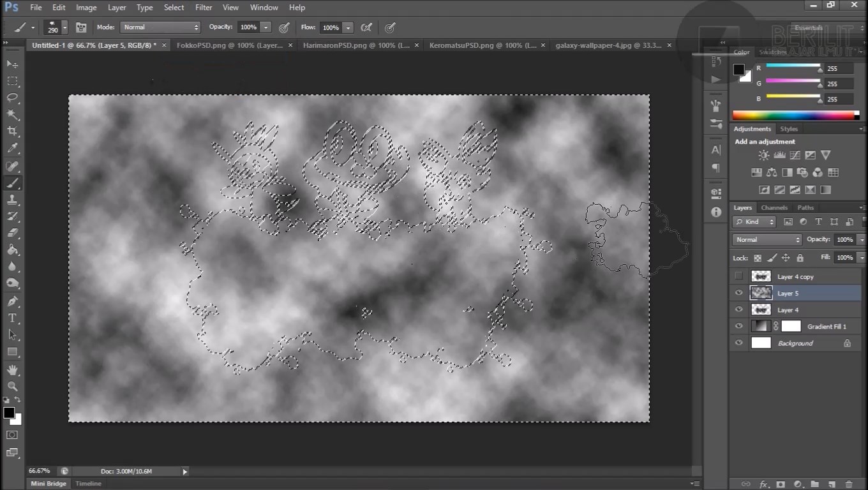Switch to the Styles tab
This screenshot has width=868, height=490.
coord(789,129)
